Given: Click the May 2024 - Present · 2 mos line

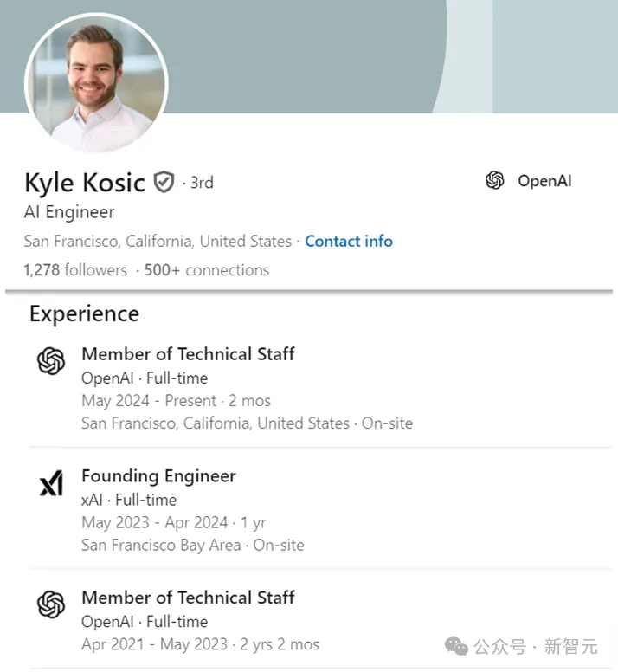Looking at the screenshot, I should [176, 401].
